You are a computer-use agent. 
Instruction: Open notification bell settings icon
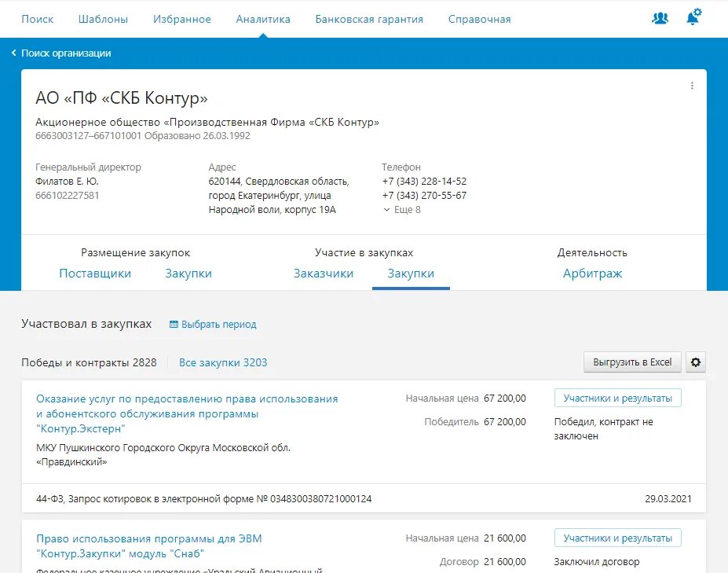(x=693, y=17)
